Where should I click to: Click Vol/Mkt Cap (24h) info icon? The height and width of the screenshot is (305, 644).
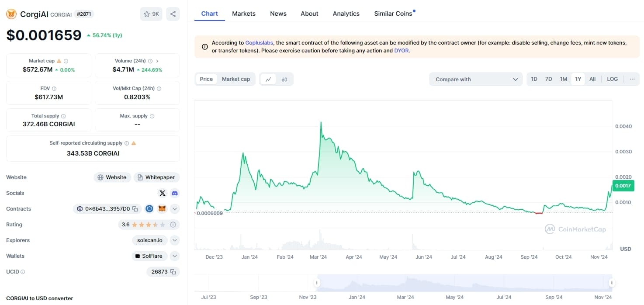159,88
